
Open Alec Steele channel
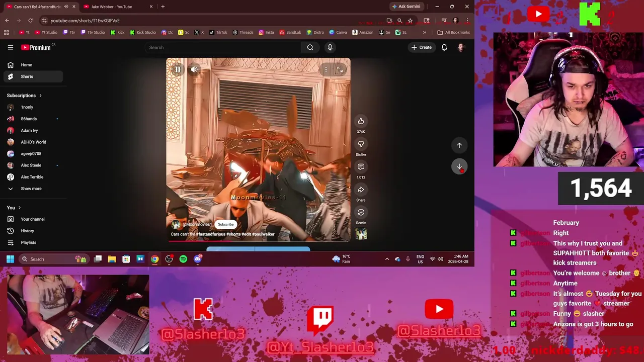click(x=33, y=165)
